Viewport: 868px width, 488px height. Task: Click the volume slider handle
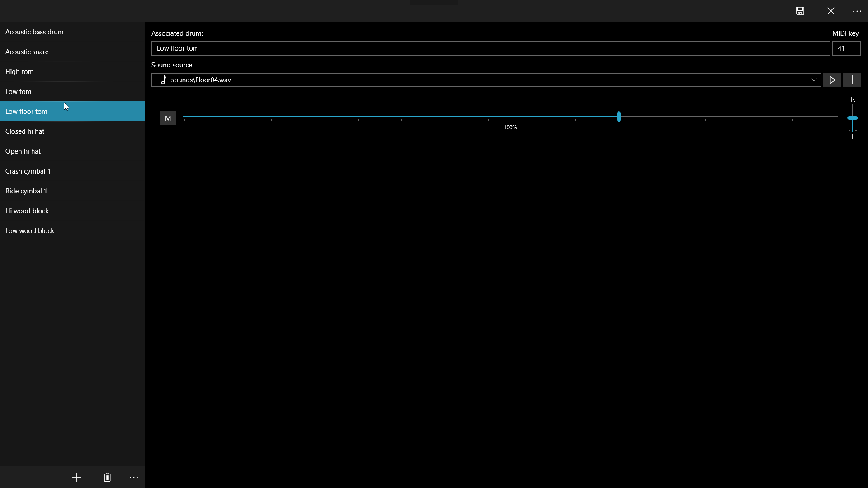pyautogui.click(x=618, y=117)
